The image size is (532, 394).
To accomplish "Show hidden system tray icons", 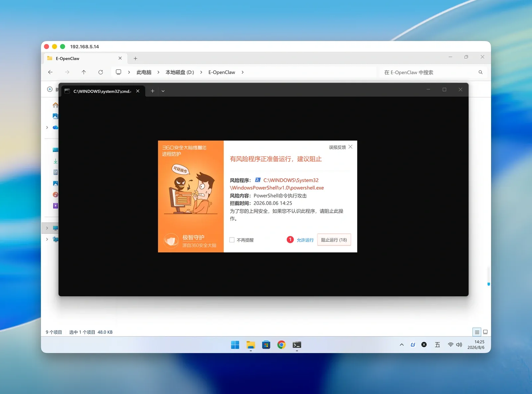I will pos(402,345).
